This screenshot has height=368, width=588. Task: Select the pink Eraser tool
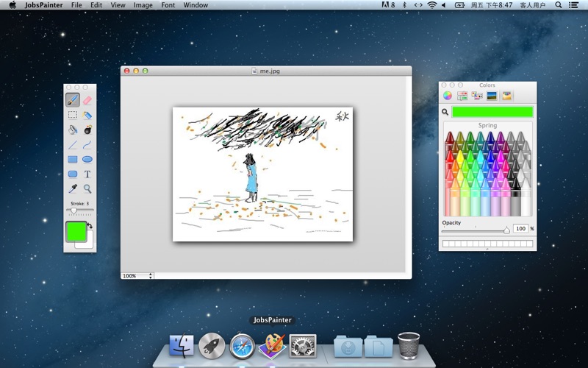[x=87, y=100]
